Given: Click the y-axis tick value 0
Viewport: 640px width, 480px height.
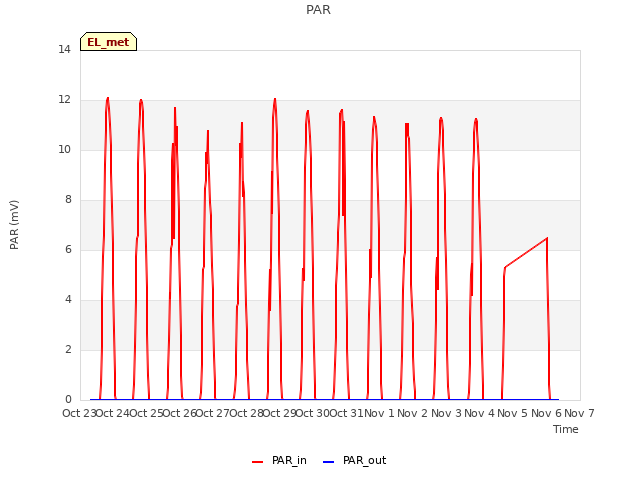Looking at the screenshot, I should point(68,400).
